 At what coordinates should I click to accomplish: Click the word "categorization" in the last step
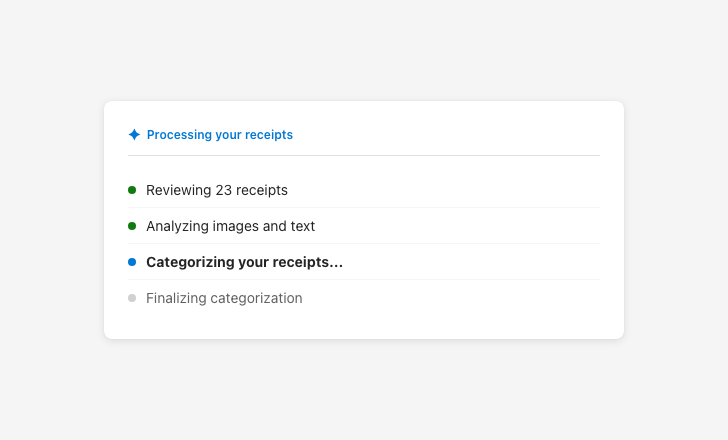click(x=256, y=298)
